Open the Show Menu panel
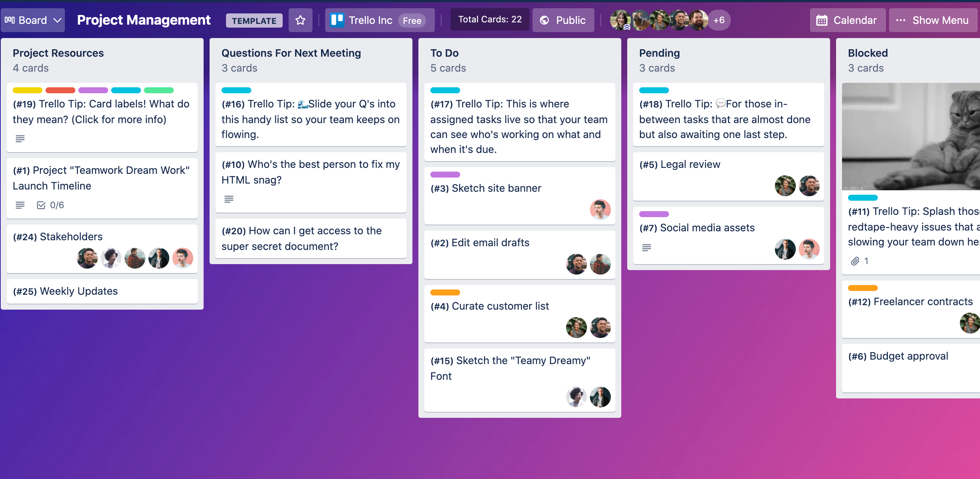 (x=932, y=19)
